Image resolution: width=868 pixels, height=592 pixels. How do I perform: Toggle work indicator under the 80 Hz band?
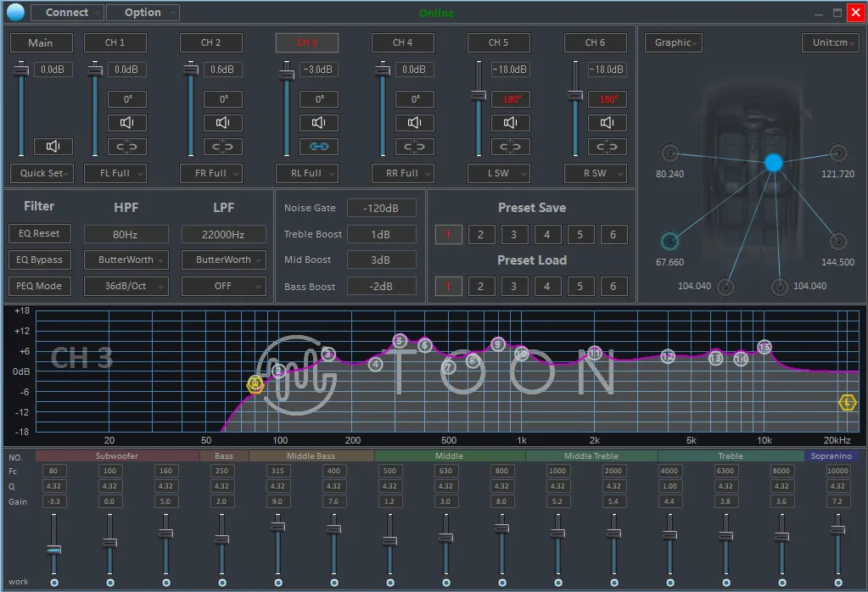click(x=53, y=583)
